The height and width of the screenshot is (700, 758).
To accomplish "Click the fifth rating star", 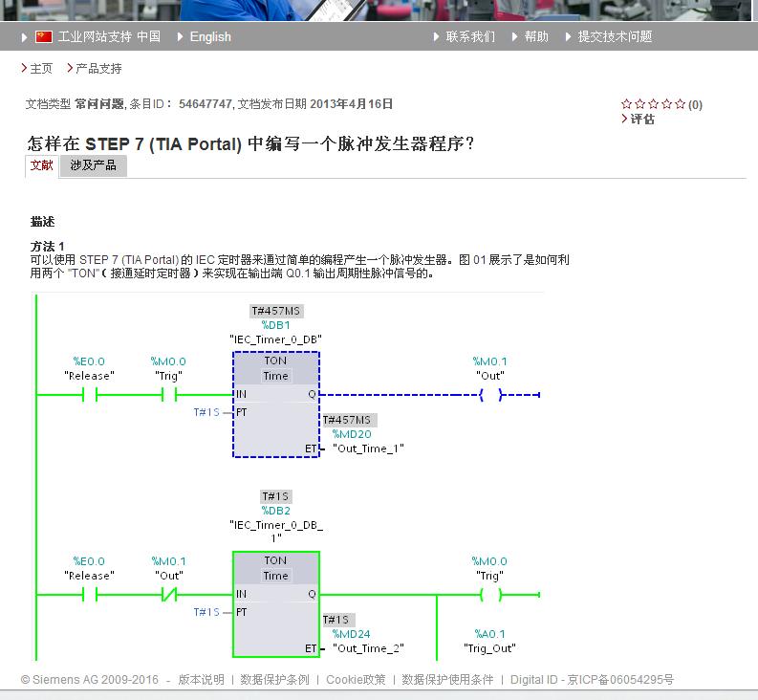I will tap(681, 103).
